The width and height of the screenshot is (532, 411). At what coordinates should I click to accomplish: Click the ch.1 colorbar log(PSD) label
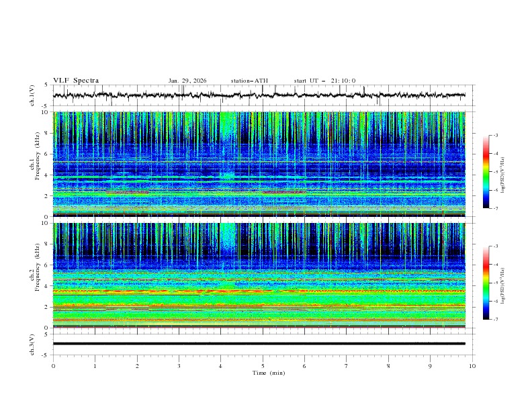(x=502, y=175)
